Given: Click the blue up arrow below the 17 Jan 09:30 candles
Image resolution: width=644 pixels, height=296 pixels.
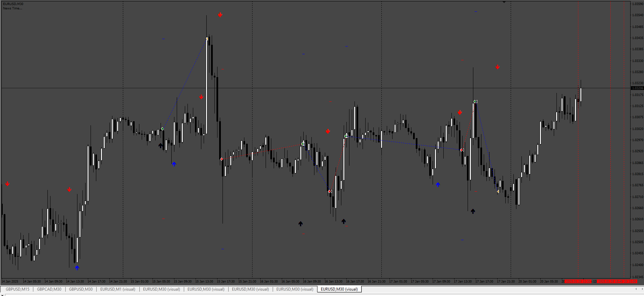Looking at the screenshot, I should [438, 185].
